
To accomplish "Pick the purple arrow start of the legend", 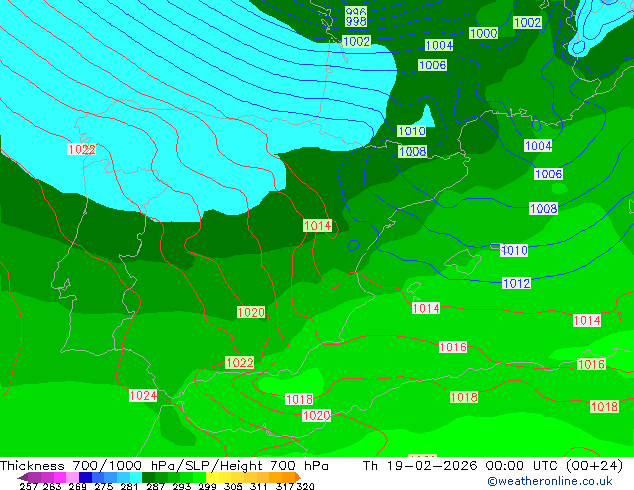I will [x=23, y=477].
